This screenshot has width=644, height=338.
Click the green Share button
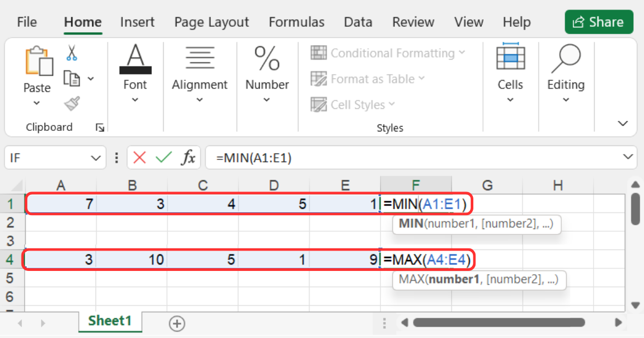coord(598,22)
